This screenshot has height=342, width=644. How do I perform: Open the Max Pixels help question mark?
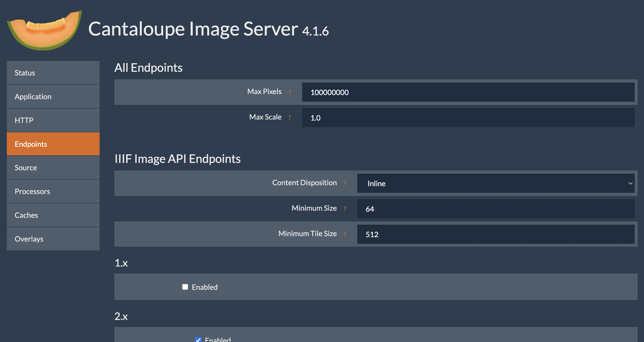click(289, 92)
